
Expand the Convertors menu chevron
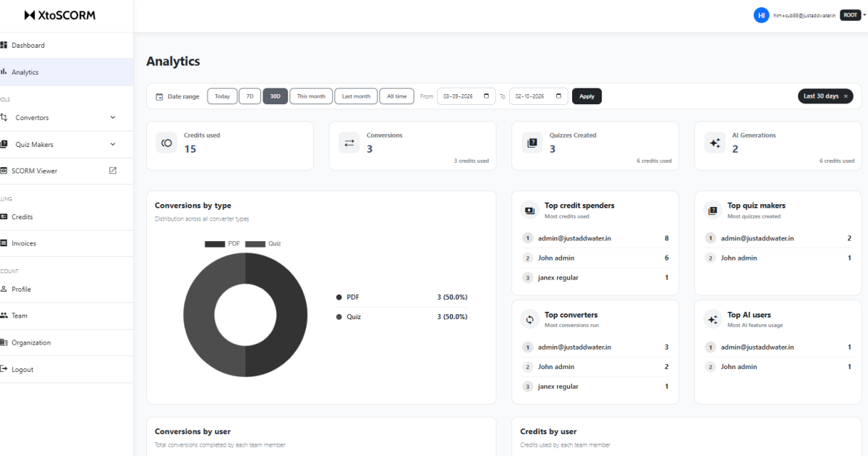(113, 117)
